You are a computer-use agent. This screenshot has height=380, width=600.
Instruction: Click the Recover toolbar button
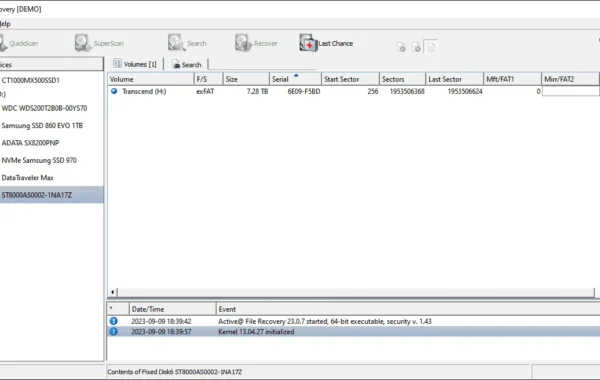click(x=256, y=43)
